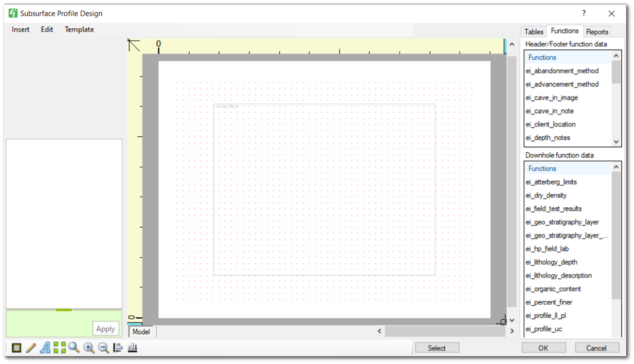
Task: Select the rectangle drawing tool
Action: pos(16,348)
